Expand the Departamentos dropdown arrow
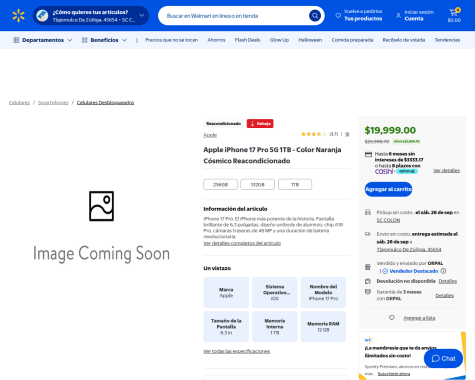475x380 pixels. coord(70,40)
